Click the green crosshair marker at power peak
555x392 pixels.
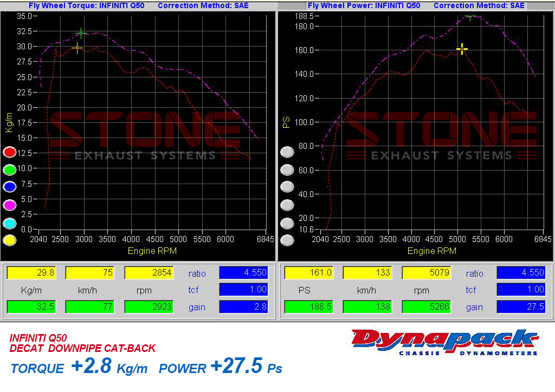click(470, 17)
